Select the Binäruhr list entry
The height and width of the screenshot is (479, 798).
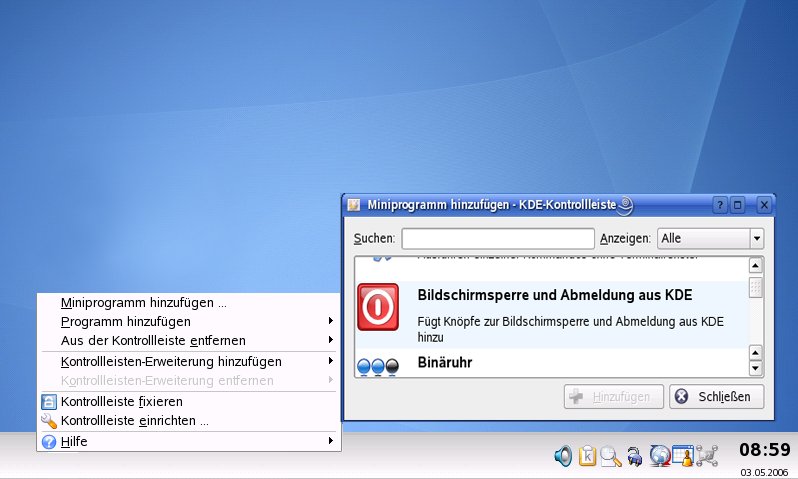point(552,363)
